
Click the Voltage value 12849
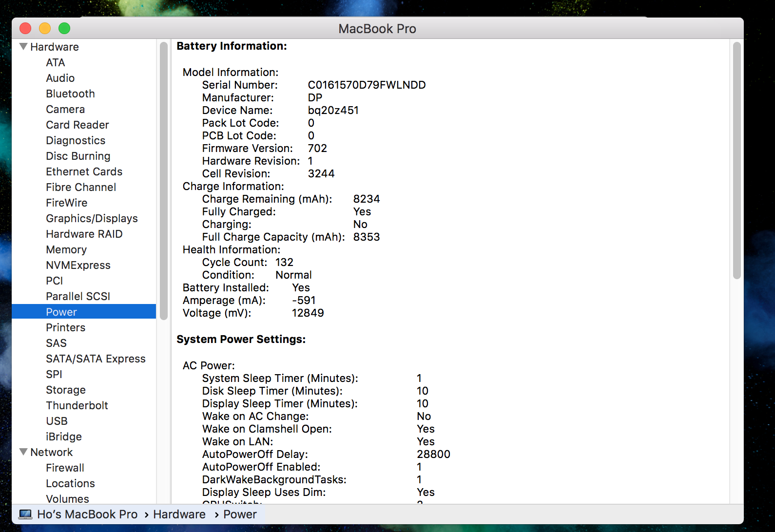click(308, 313)
